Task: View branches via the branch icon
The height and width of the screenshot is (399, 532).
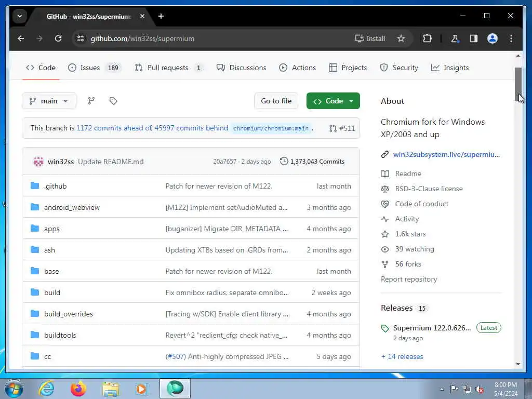Action: pos(91,101)
